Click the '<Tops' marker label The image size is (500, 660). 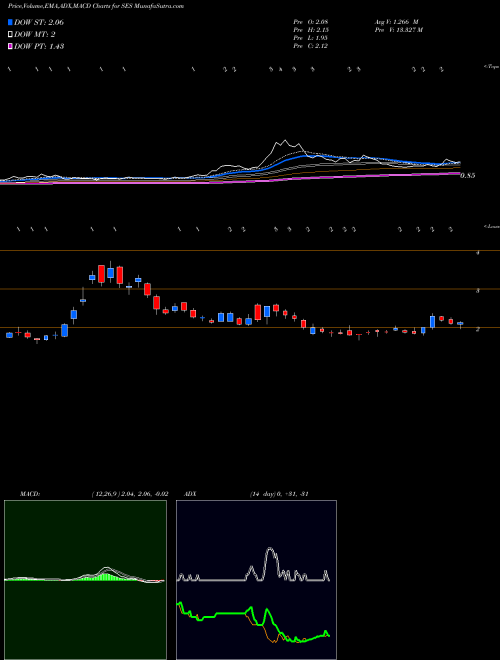pos(491,67)
